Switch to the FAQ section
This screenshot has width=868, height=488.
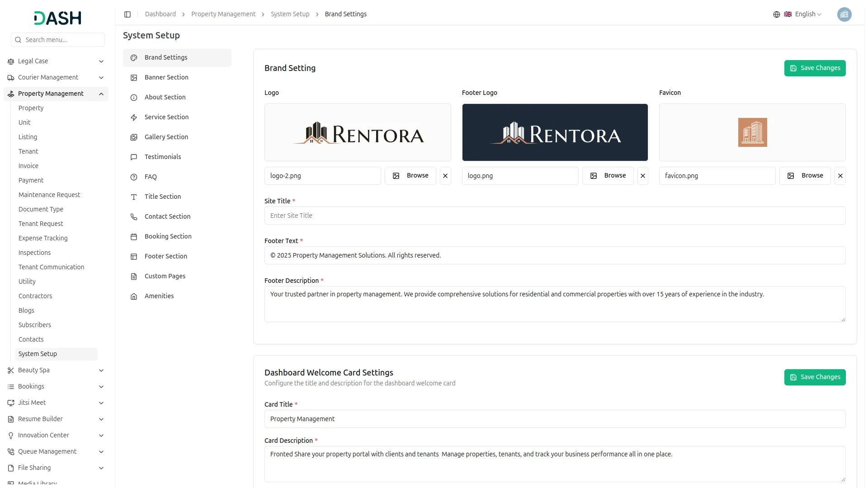point(151,177)
